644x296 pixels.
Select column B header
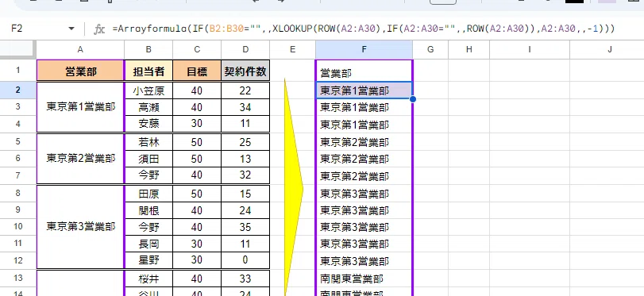click(148, 50)
